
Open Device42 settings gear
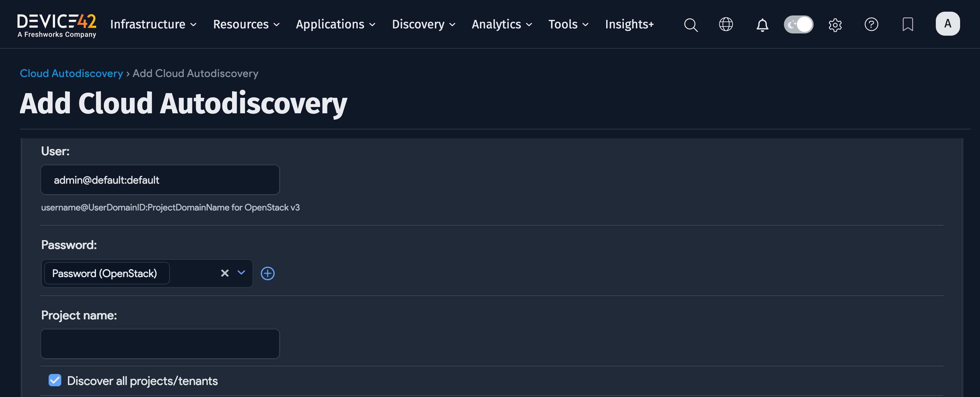[835, 24]
